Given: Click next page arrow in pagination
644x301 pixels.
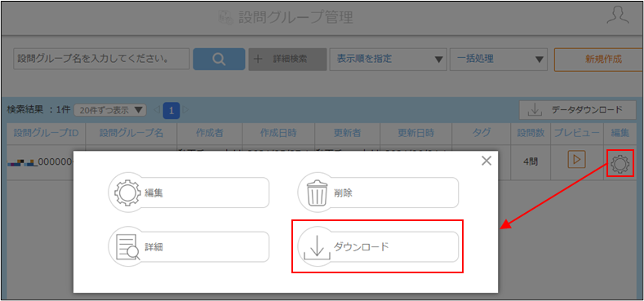Looking at the screenshot, I should point(185,110).
